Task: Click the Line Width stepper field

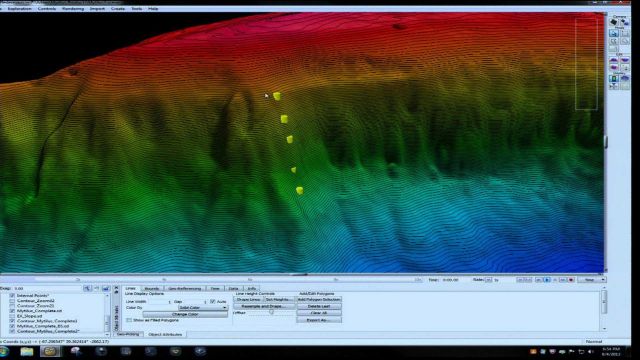Action: point(160,302)
